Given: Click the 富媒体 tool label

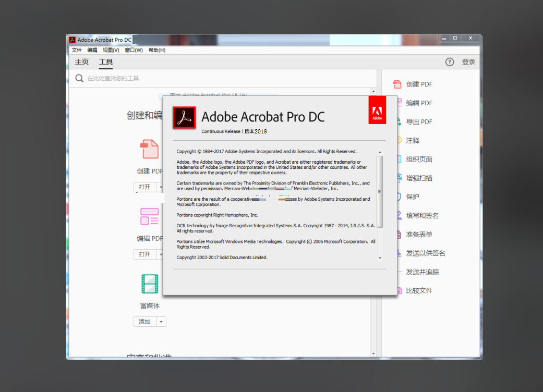Looking at the screenshot, I should (x=150, y=306).
